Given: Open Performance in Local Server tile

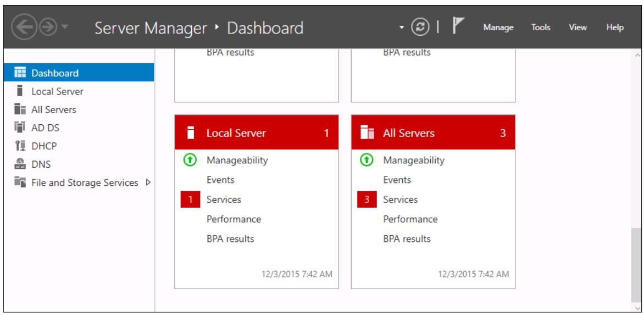Looking at the screenshot, I should pyautogui.click(x=234, y=219).
